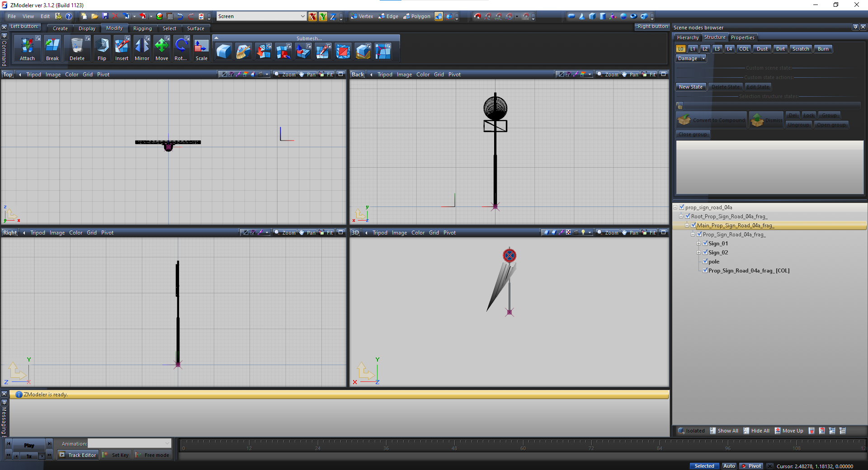Switch to the Surface tab
This screenshot has height=470, width=868.
pyautogui.click(x=196, y=28)
